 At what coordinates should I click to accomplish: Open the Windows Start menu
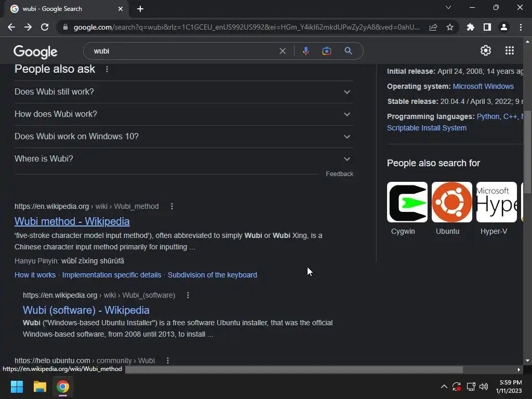(x=17, y=387)
